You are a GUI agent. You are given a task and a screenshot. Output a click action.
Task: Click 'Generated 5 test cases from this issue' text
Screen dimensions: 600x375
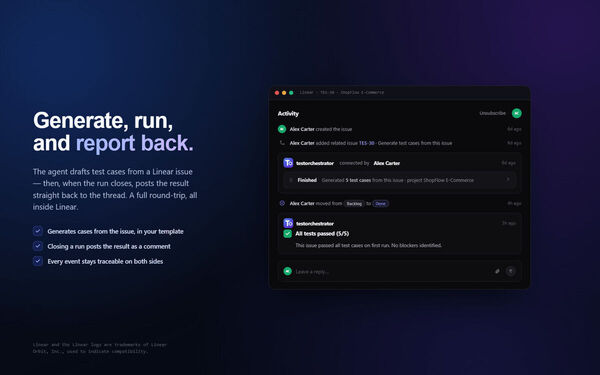[398, 180]
